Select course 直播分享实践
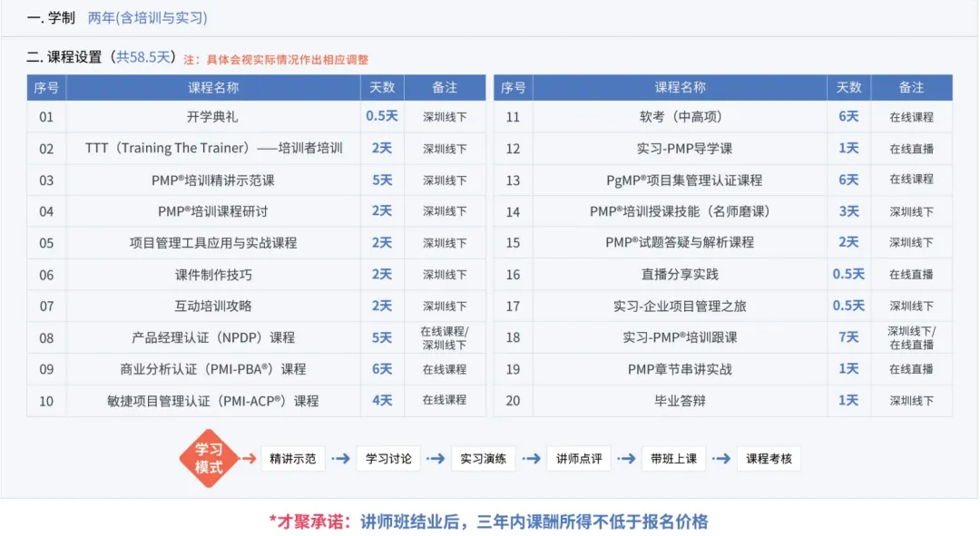This screenshot has height=536, width=980. [x=680, y=274]
